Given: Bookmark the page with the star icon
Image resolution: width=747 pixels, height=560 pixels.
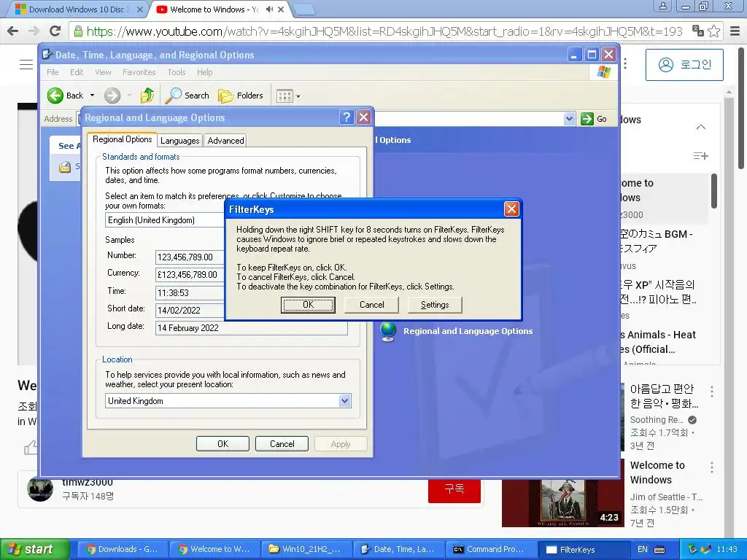Looking at the screenshot, I should (713, 31).
